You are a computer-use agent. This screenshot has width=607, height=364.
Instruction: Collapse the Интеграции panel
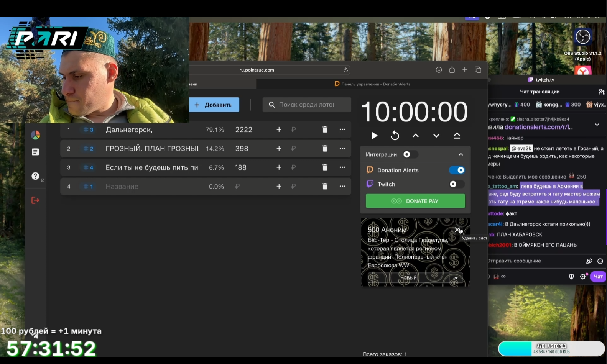point(461,154)
